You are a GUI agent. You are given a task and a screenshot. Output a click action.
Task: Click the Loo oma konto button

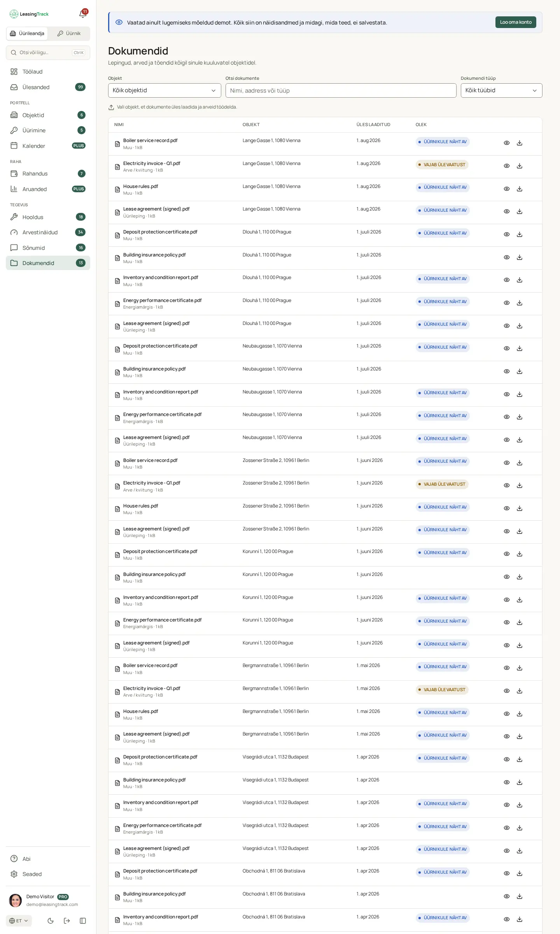point(516,22)
